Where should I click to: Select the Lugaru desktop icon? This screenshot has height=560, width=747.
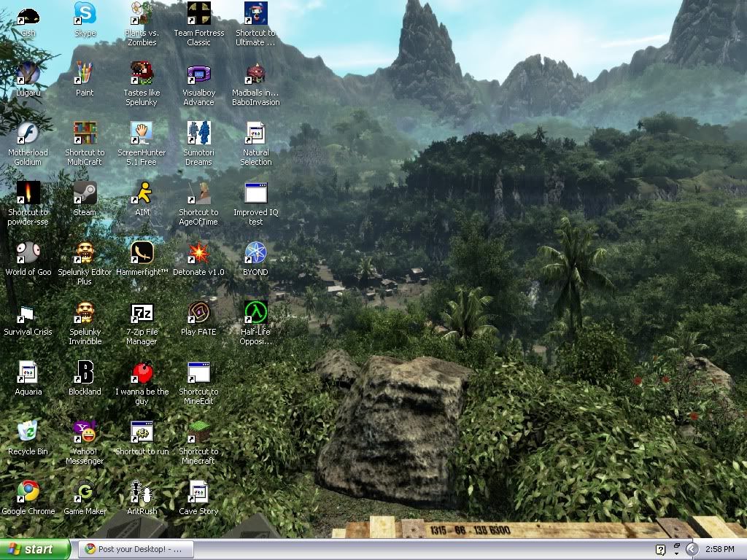pyautogui.click(x=28, y=74)
